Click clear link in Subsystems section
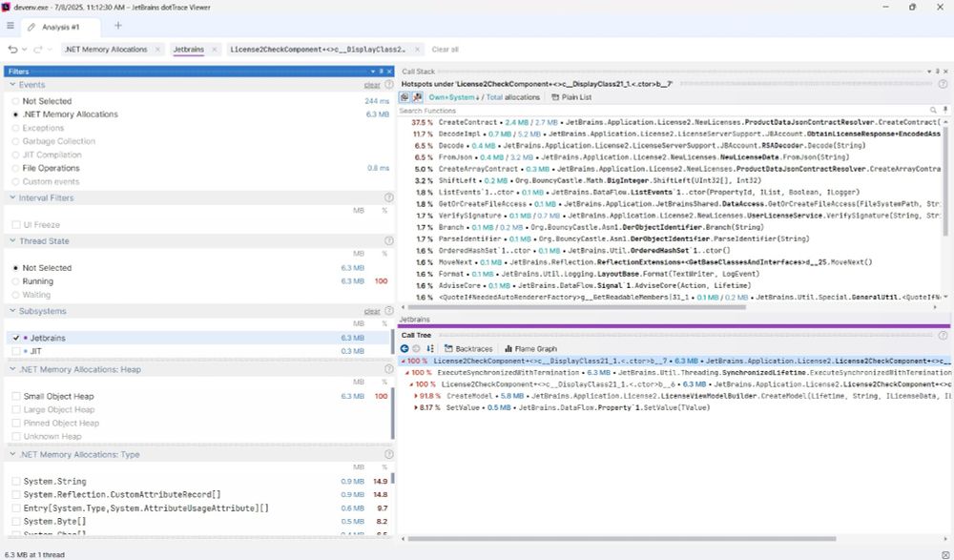 (372, 312)
